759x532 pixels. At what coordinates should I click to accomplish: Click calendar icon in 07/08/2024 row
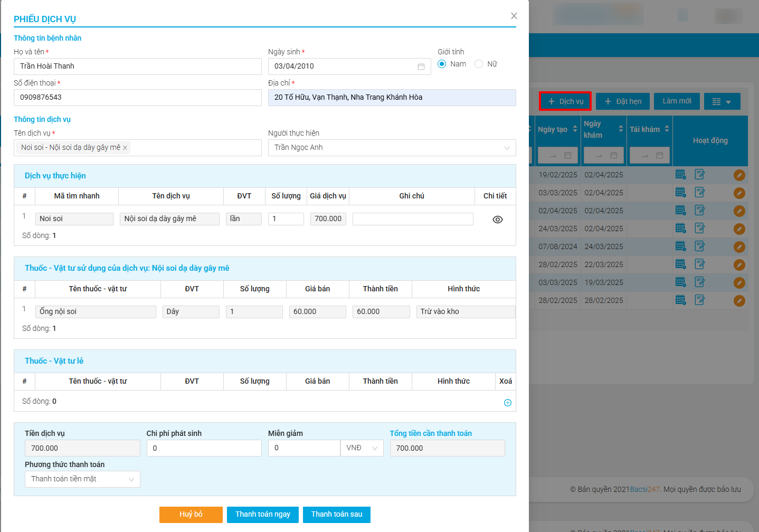681,246
